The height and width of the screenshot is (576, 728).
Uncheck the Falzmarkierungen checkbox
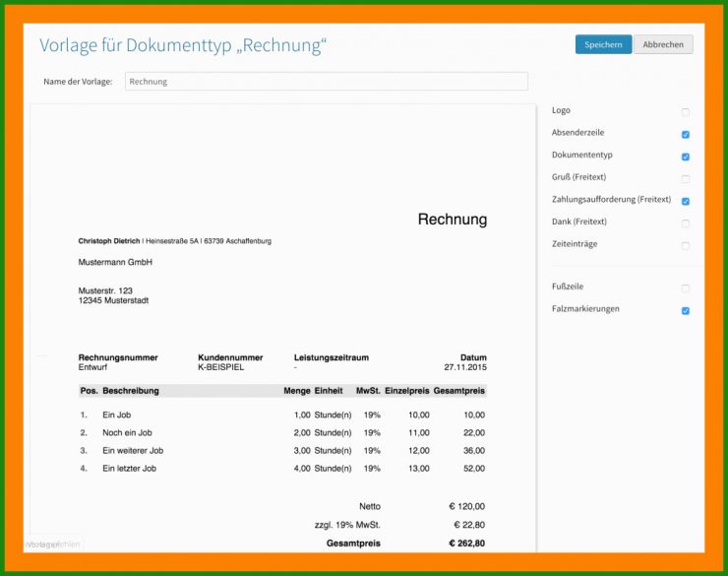tap(686, 311)
